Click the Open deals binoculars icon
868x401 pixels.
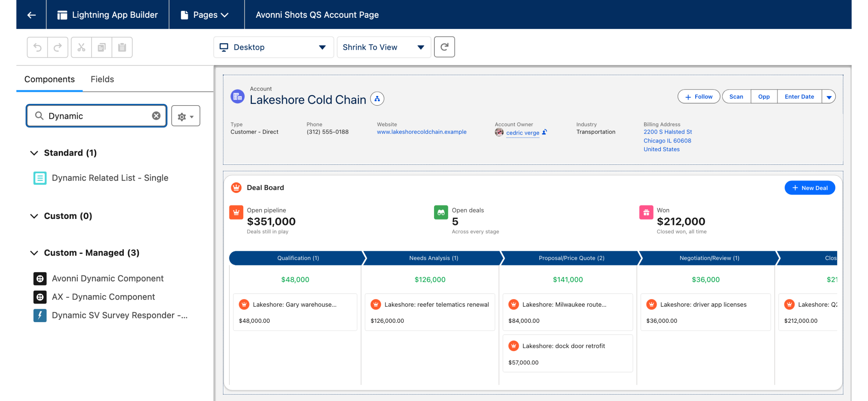[x=441, y=212]
